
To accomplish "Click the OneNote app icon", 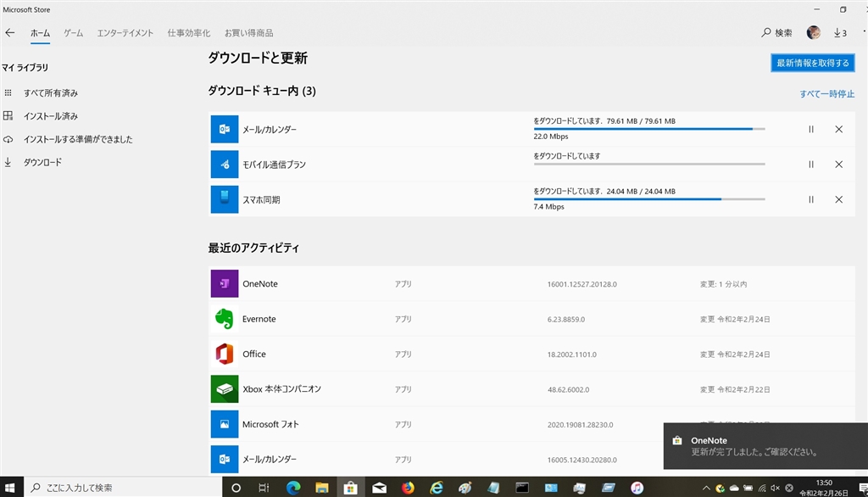I will (x=225, y=283).
